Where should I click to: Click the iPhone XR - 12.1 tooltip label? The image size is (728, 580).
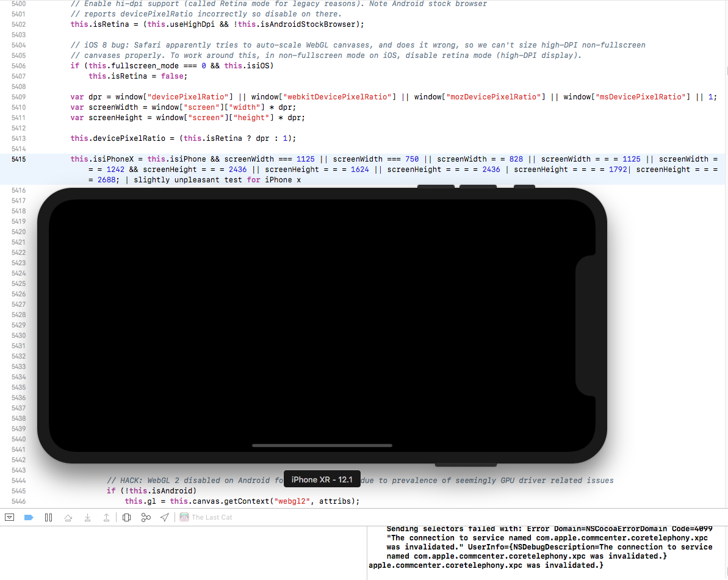(322, 480)
